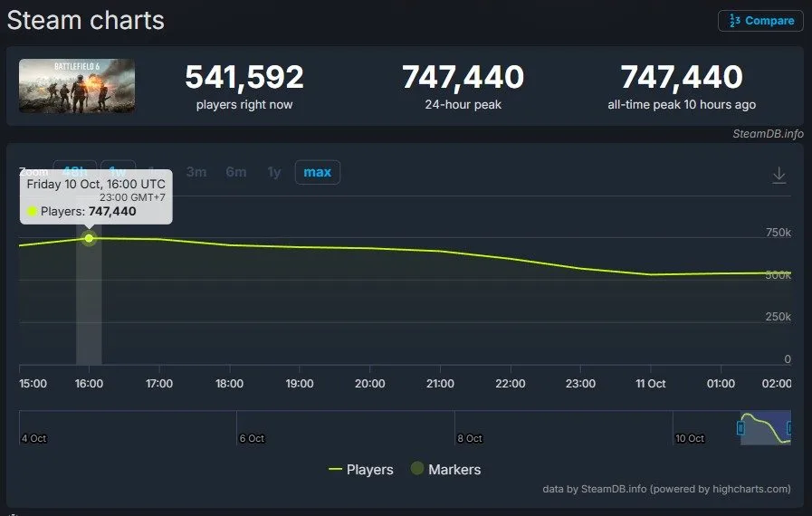The image size is (812, 516).
Task: Click the data by SteamDB.info credit text
Action: point(666,489)
